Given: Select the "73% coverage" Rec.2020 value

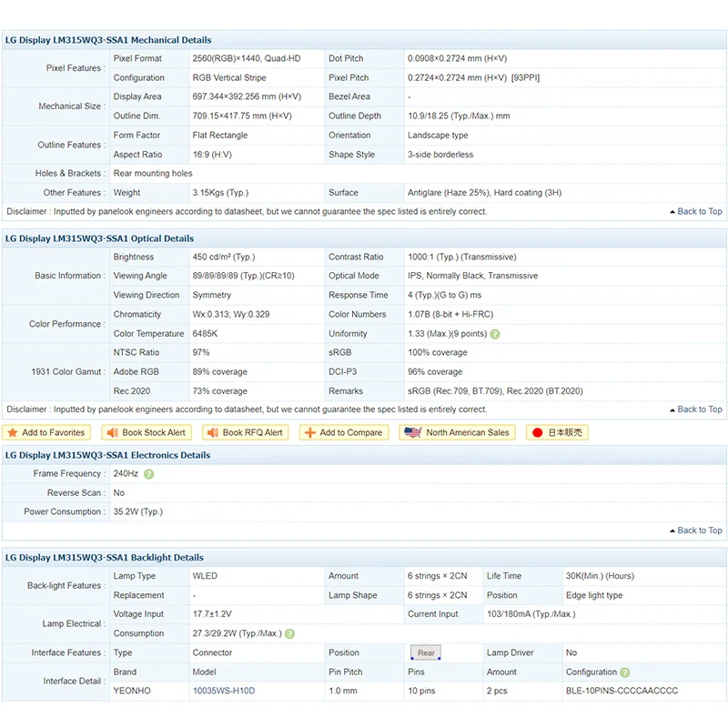Looking at the screenshot, I should pyautogui.click(x=220, y=391).
